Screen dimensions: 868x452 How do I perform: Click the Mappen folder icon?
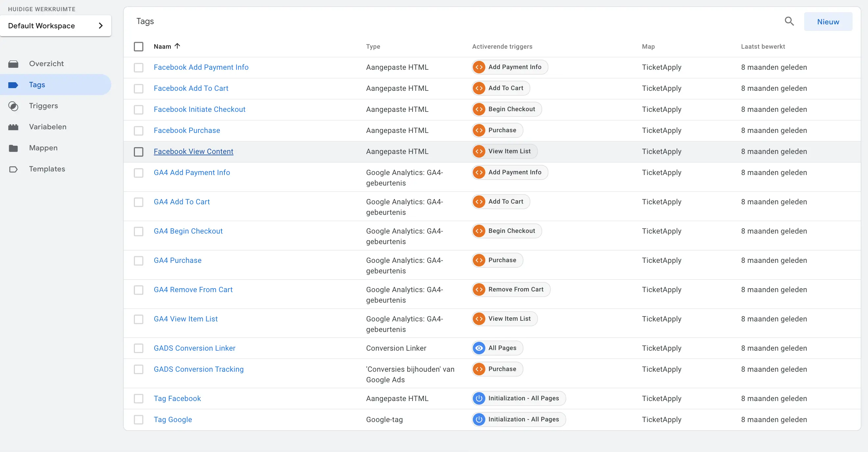pyautogui.click(x=13, y=148)
